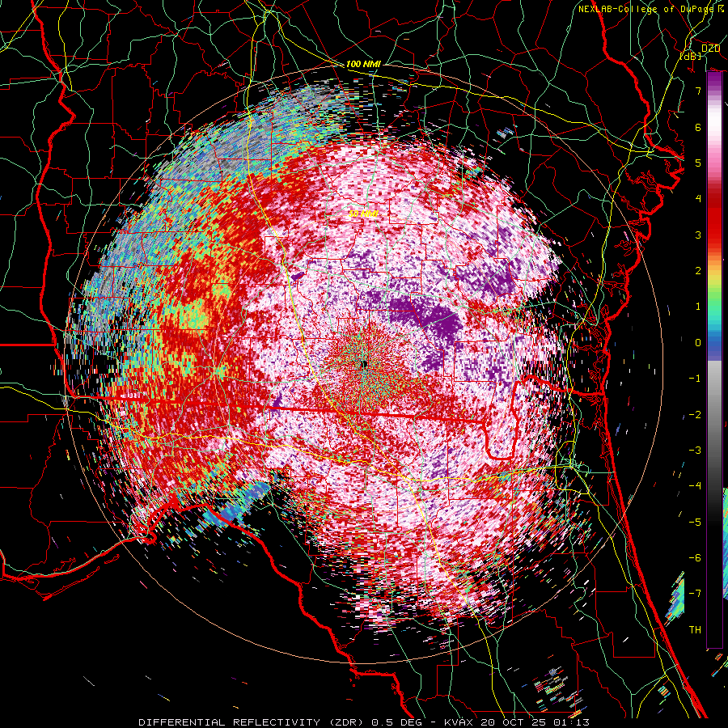Click the 4 dB scale label
This screenshot has height=728, width=728.
click(x=698, y=198)
